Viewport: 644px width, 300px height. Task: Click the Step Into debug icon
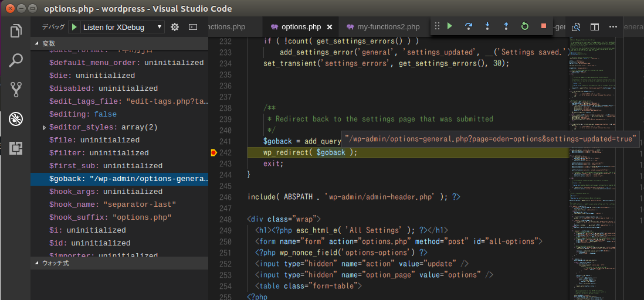point(487,26)
